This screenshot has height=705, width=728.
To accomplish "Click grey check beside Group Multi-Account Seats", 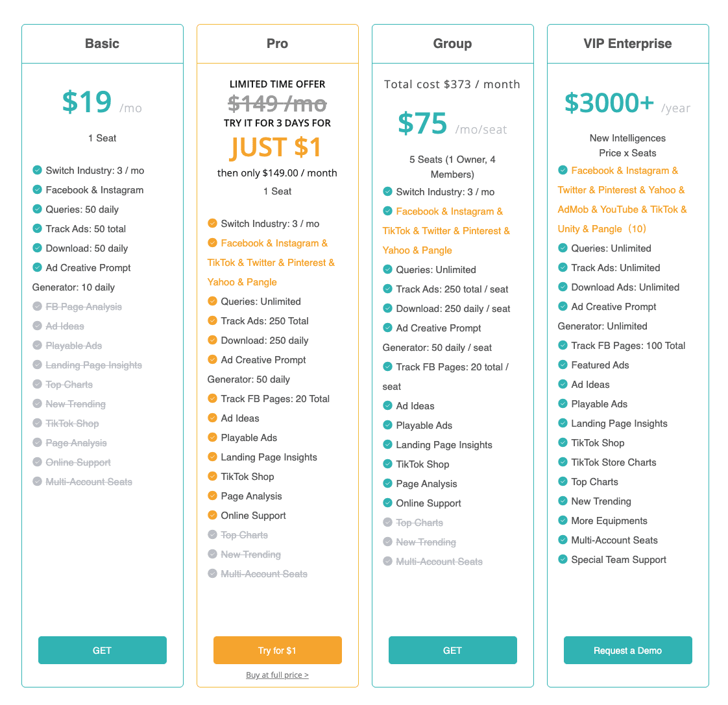I will pyautogui.click(x=387, y=561).
